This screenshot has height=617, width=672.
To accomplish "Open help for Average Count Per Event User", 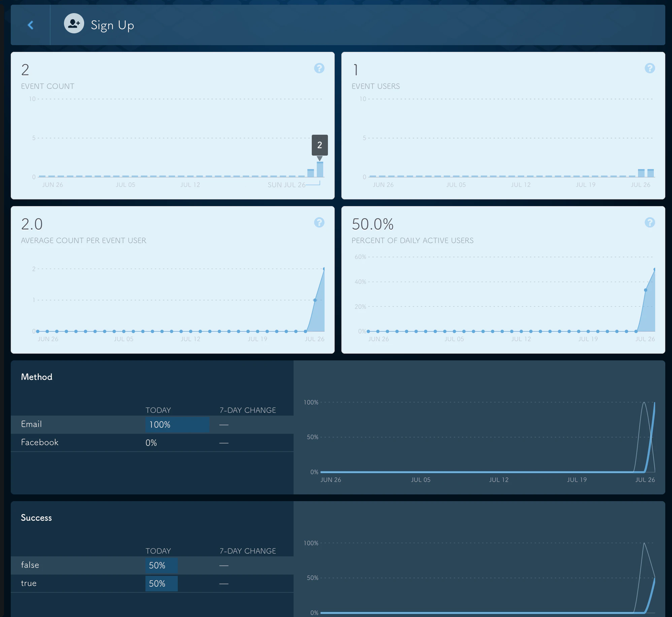I will coord(319,223).
